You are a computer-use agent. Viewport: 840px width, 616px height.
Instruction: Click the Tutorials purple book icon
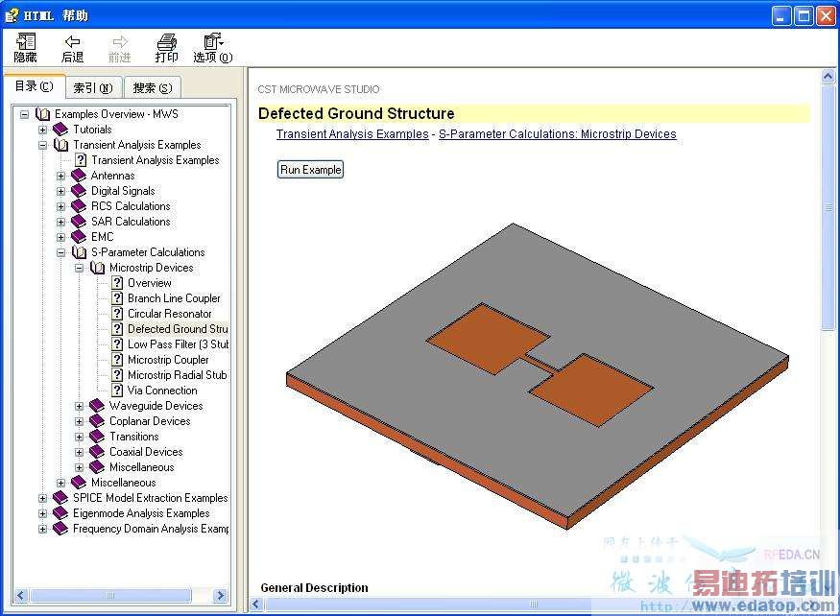[60, 130]
